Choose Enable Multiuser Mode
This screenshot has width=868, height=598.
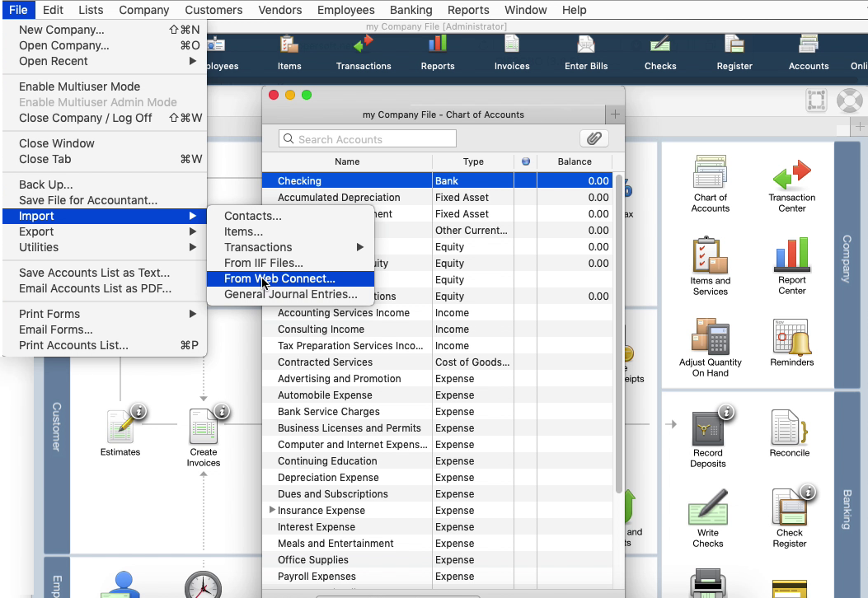click(x=105, y=86)
